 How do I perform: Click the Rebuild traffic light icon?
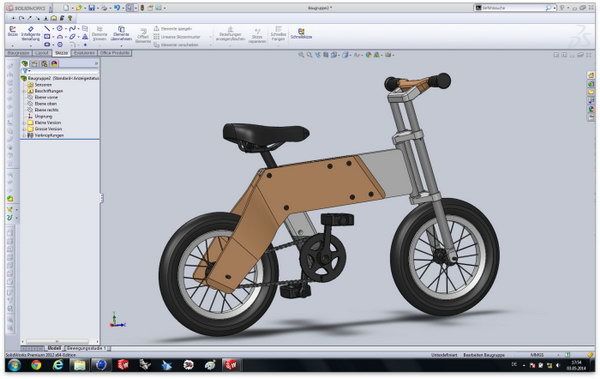[x=142, y=8]
